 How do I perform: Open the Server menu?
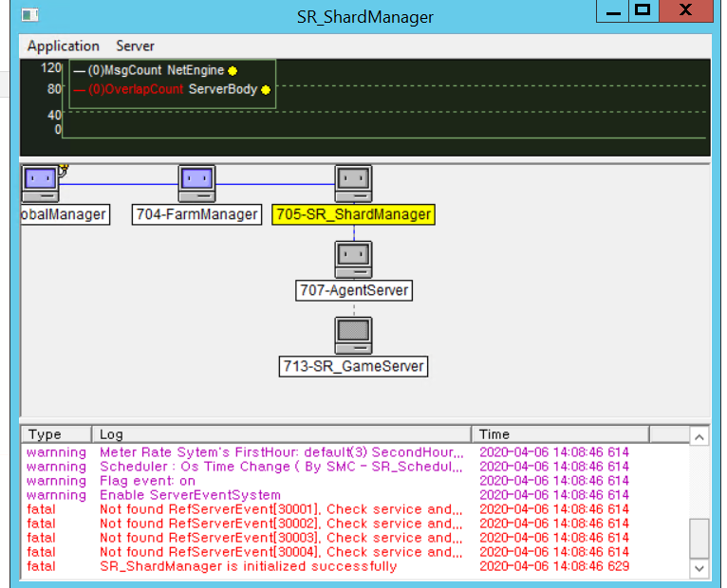click(135, 46)
